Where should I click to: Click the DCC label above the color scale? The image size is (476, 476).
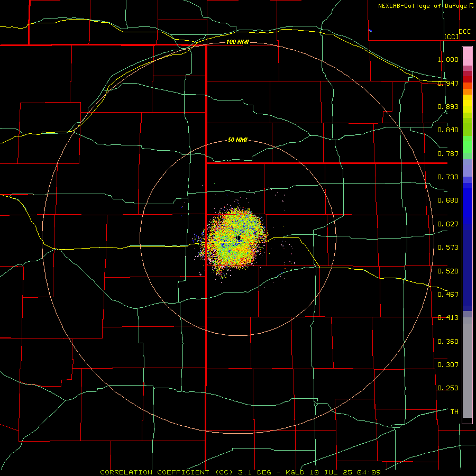coord(464,32)
